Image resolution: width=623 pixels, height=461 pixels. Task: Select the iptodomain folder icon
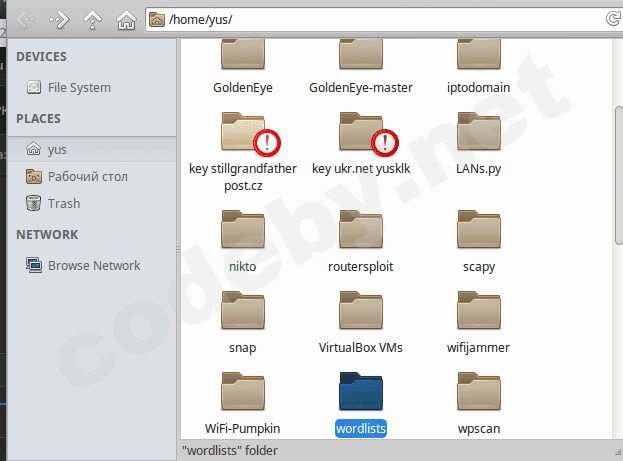tap(479, 54)
